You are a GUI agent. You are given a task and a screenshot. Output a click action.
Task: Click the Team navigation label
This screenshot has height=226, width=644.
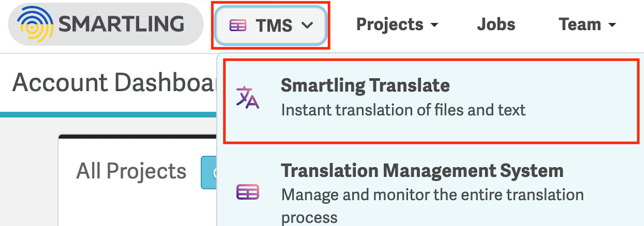(x=580, y=24)
